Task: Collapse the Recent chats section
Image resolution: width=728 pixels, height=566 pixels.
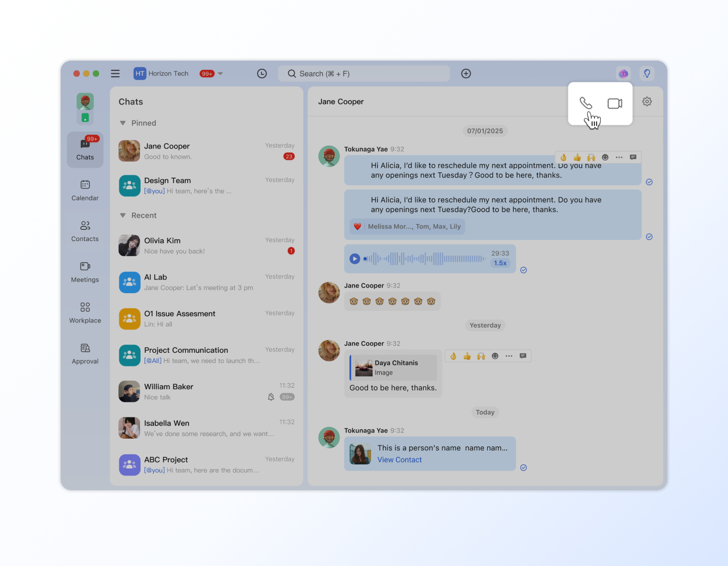Action: (x=123, y=216)
